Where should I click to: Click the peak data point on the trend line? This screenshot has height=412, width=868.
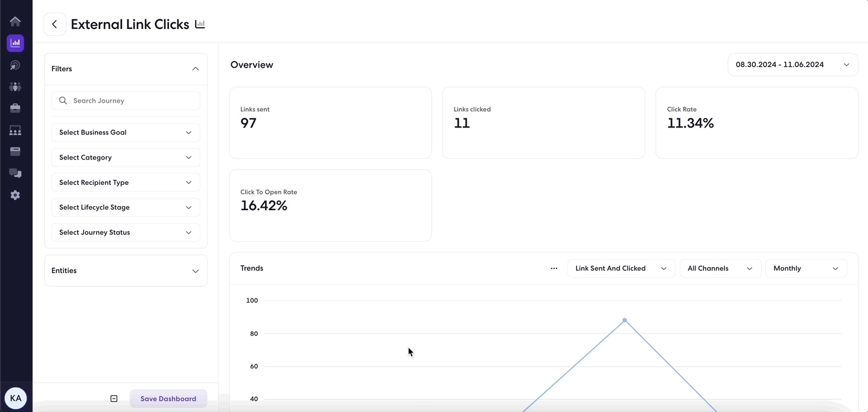coord(625,320)
